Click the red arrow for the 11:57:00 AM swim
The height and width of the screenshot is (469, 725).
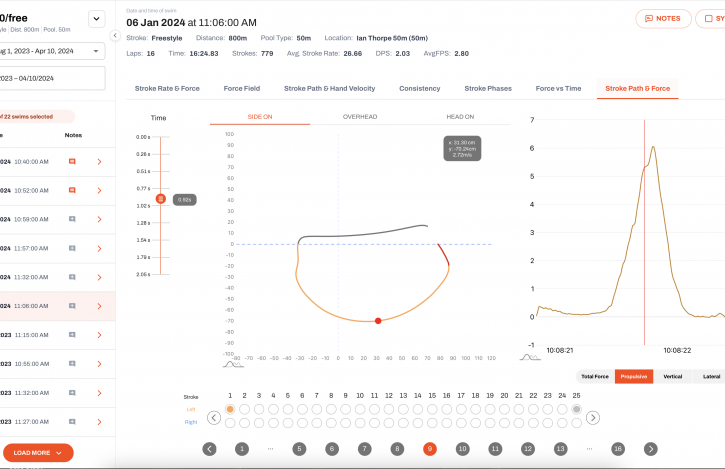(99, 248)
